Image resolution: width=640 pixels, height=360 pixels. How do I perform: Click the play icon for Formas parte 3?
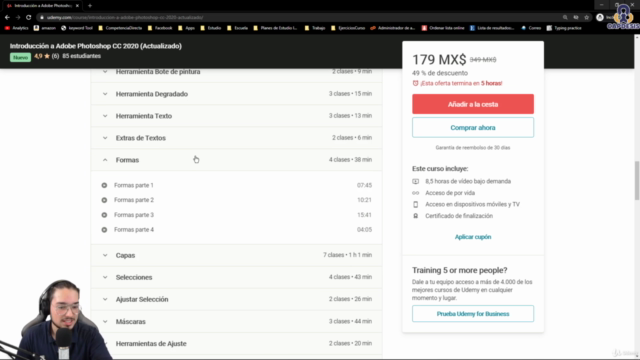(x=104, y=215)
